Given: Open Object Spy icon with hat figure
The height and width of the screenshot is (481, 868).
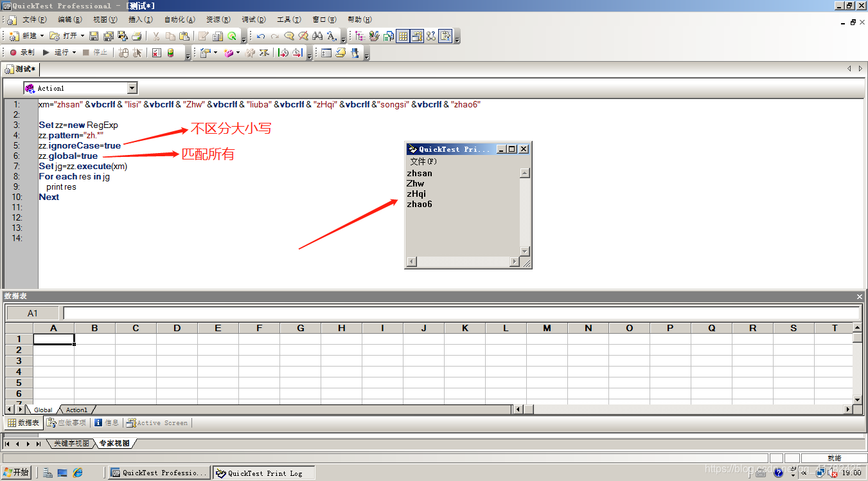Looking at the screenshot, I should click(x=355, y=52).
